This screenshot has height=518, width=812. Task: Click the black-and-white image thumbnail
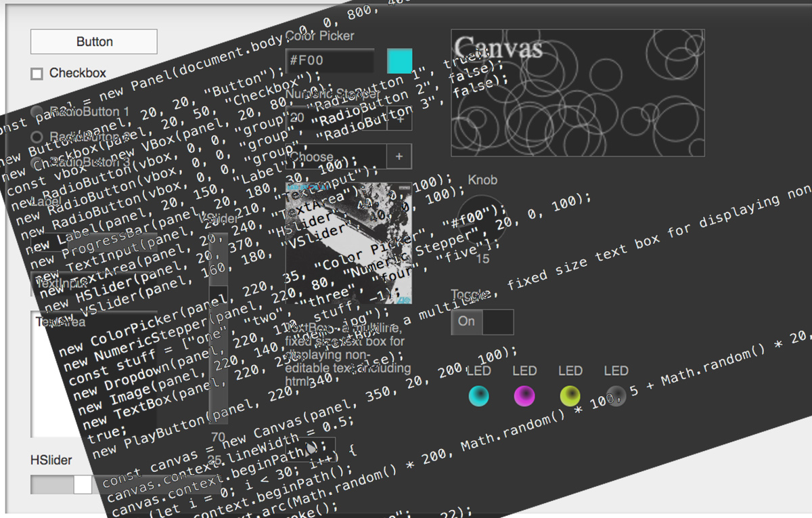[x=348, y=242]
